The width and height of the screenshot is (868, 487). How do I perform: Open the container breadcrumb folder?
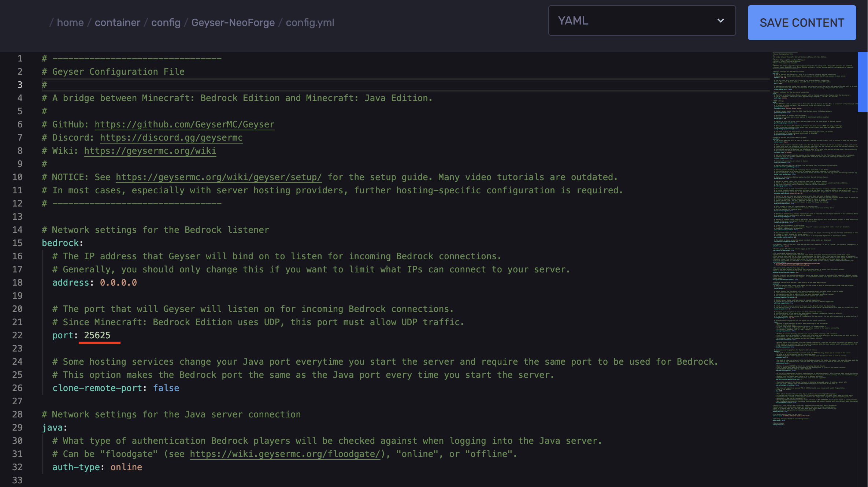coord(117,23)
